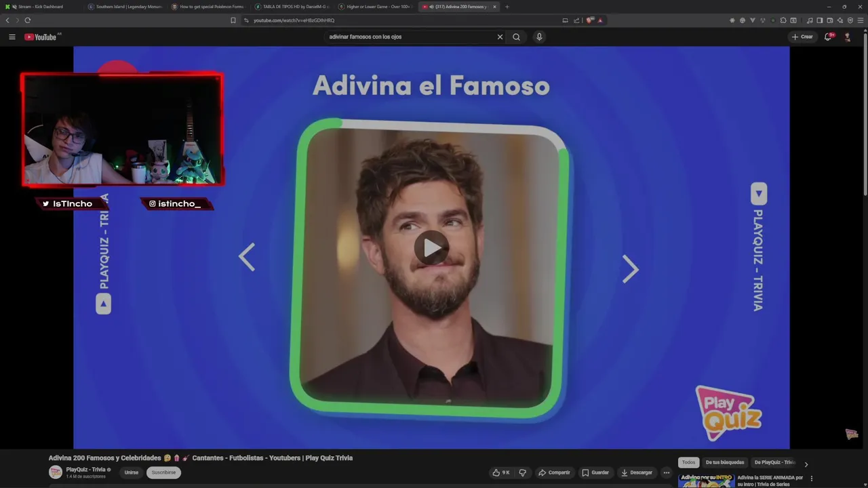Screen dimensions: 868x488
Task: Open options for suggested SERIE ANIMADA video
Action: pyautogui.click(x=812, y=479)
